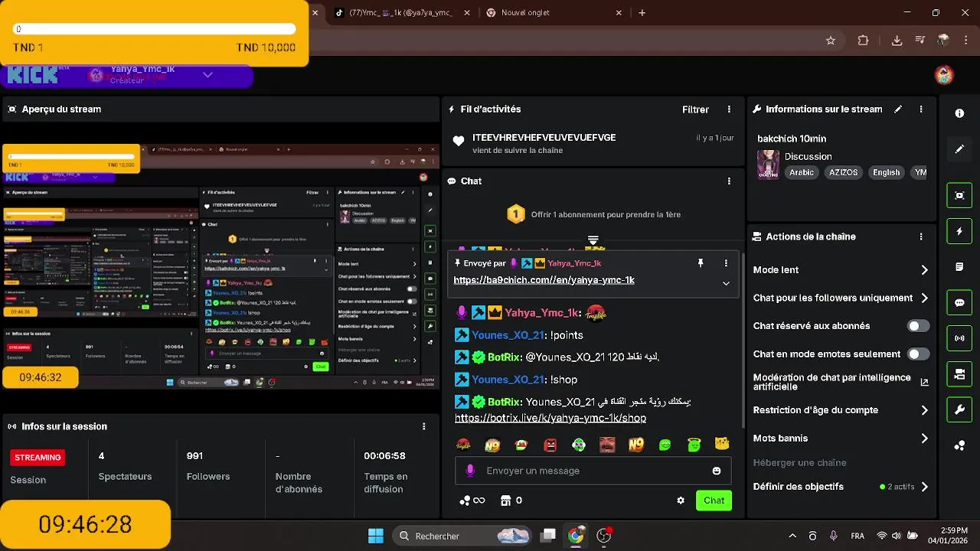Insert the red angry face emote
This screenshot has width=980, height=551.
(550, 445)
